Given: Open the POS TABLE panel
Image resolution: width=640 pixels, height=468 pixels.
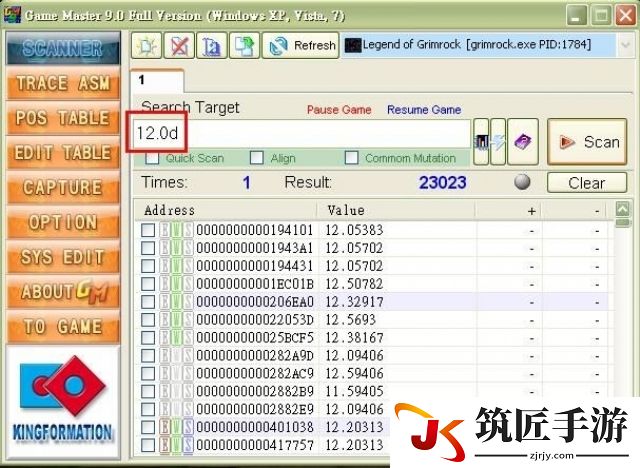Looking at the screenshot, I should pos(63,118).
